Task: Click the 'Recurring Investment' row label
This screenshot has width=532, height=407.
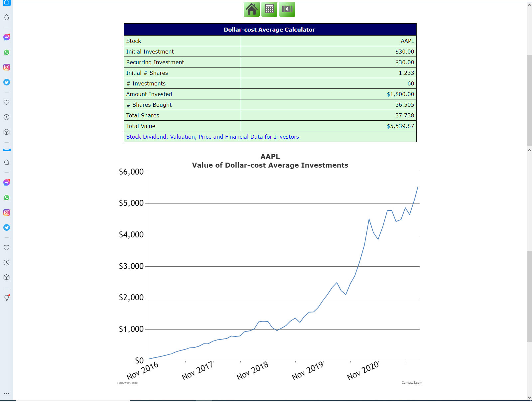Action: point(155,62)
